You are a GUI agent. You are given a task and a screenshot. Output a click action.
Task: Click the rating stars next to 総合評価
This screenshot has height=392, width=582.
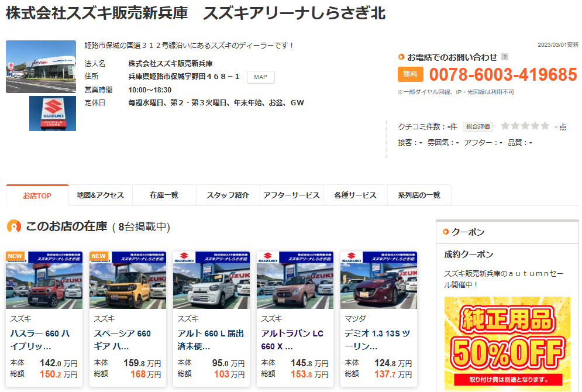coord(525,126)
